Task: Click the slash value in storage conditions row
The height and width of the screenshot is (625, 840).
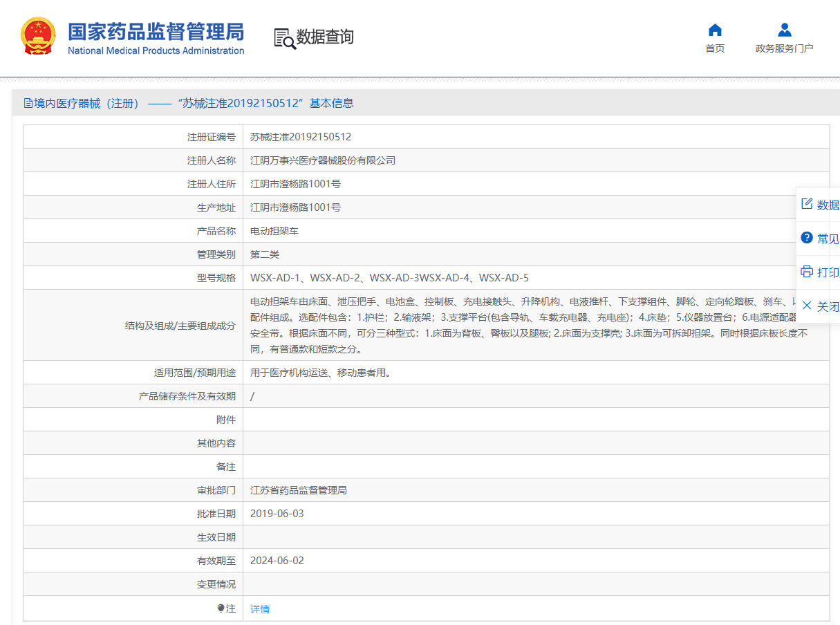Action: pyautogui.click(x=252, y=396)
